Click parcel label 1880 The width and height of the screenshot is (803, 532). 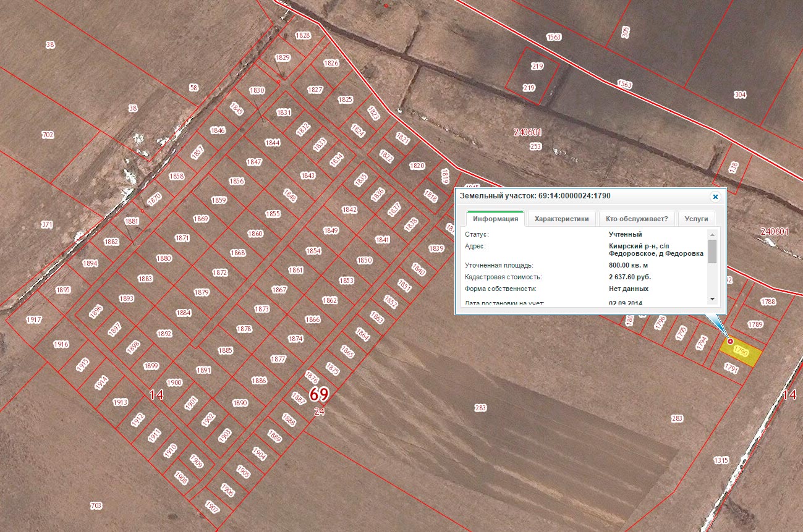click(x=164, y=258)
